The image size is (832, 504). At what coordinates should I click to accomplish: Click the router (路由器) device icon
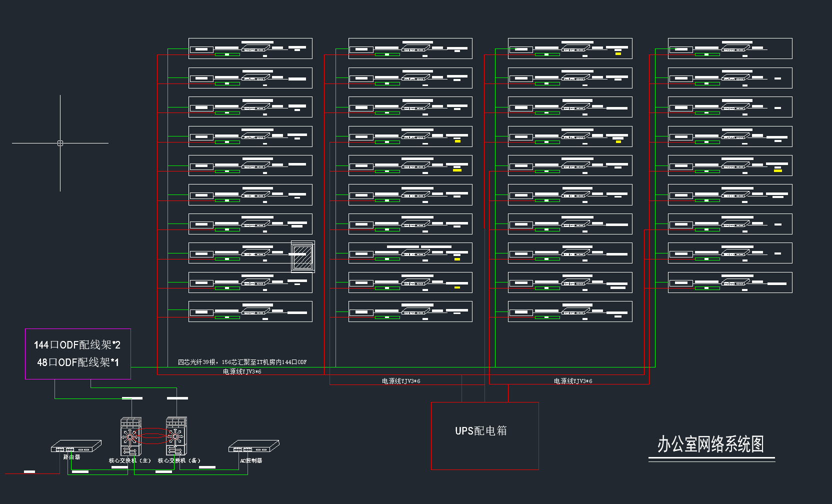pos(76,446)
